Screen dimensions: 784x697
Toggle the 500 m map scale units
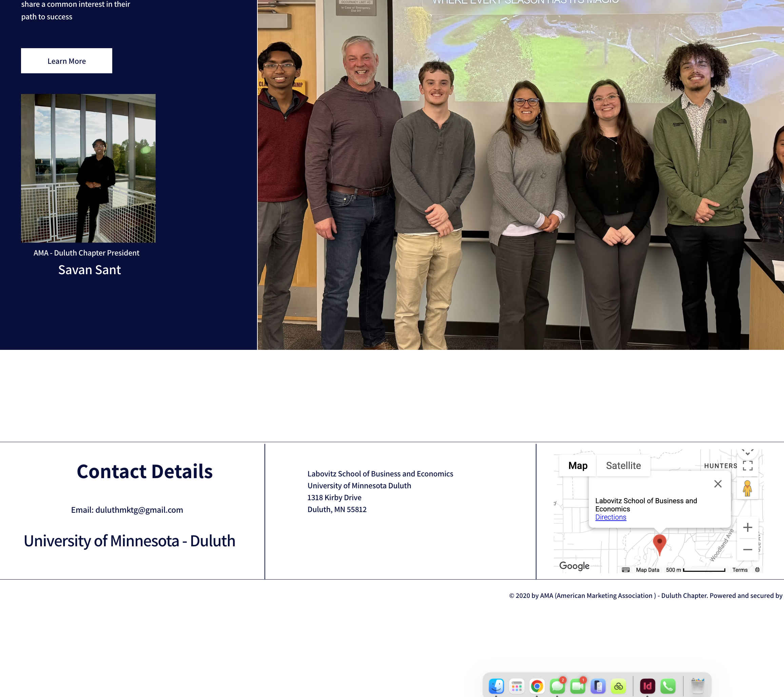tap(695, 569)
